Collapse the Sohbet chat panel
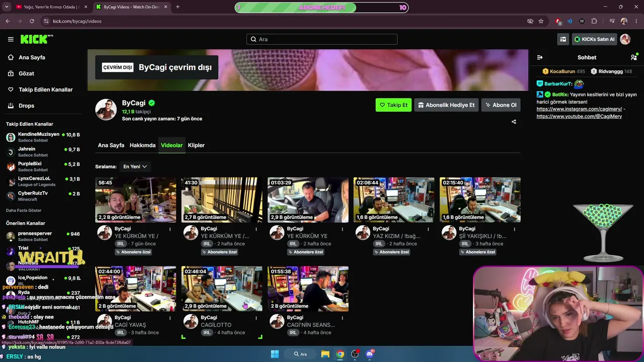 pos(540,57)
